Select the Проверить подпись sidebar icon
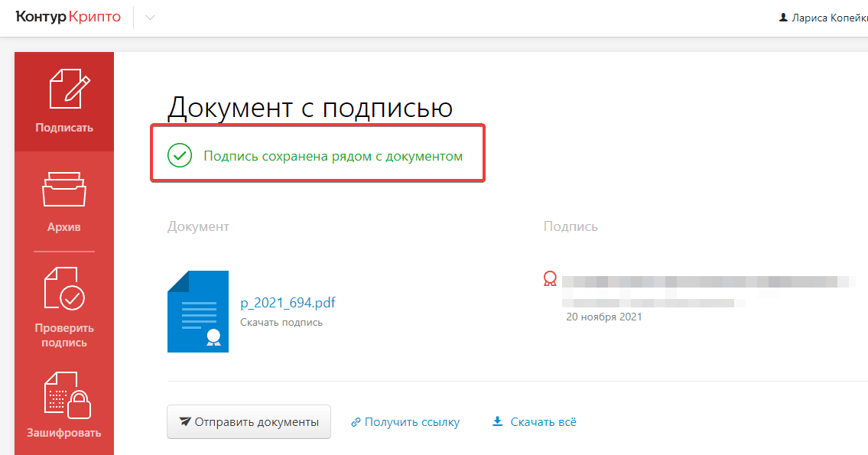The width and height of the screenshot is (868, 455). [64, 288]
